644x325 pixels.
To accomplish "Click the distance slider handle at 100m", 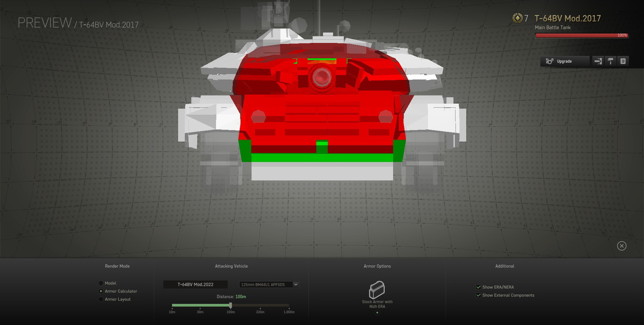I will [230, 305].
